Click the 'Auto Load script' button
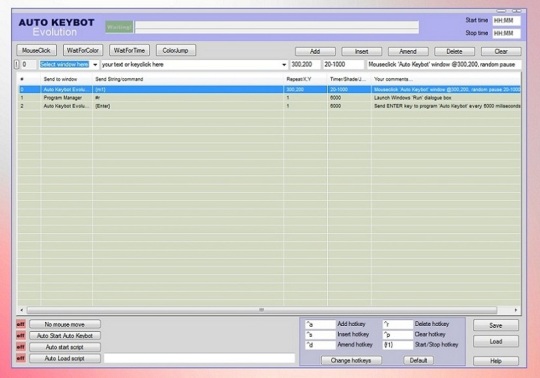Image resolution: width=540 pixels, height=378 pixels. point(65,358)
